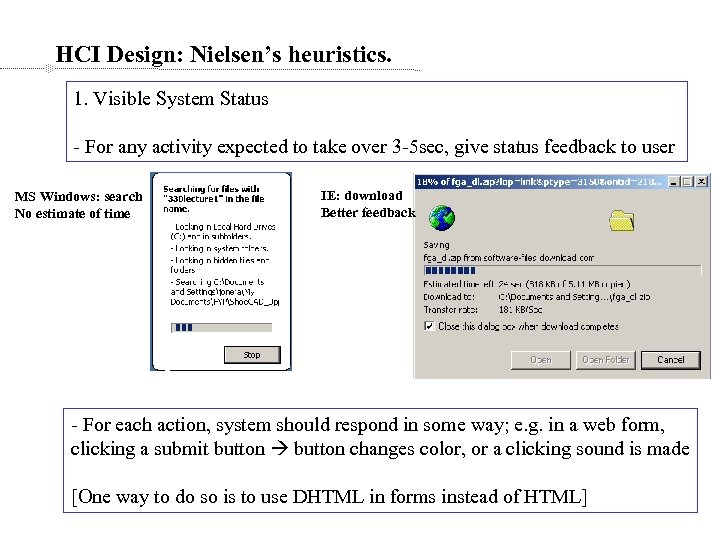Click the download progress bar
720x540 pixels.
click(562, 270)
